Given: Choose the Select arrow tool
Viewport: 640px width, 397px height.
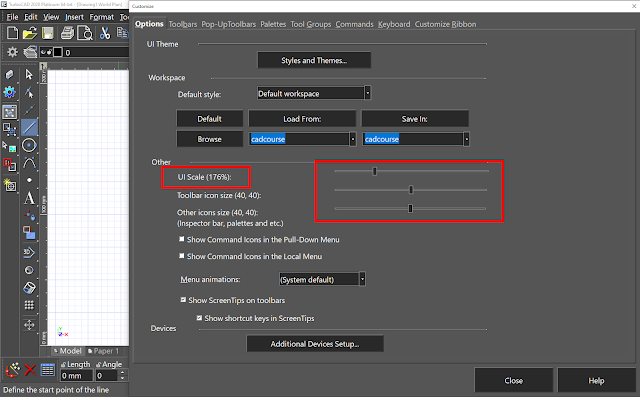Looking at the screenshot, I should point(29,75).
